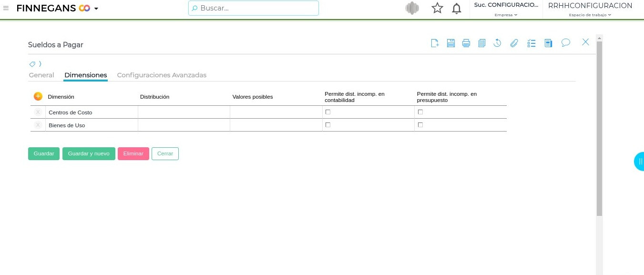Viewport: 644px width, 275px height.
Task: Click the vertical scrollbar thumb
Action: (x=600, y=129)
